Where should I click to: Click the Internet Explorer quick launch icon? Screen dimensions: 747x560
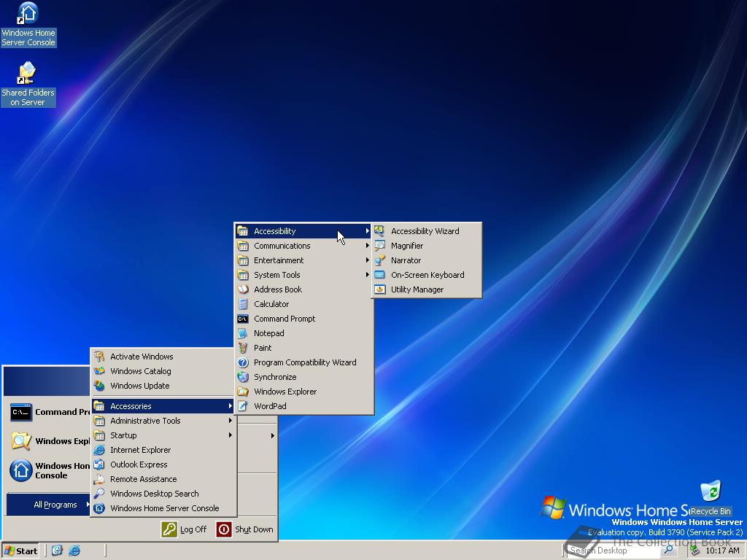(x=74, y=551)
